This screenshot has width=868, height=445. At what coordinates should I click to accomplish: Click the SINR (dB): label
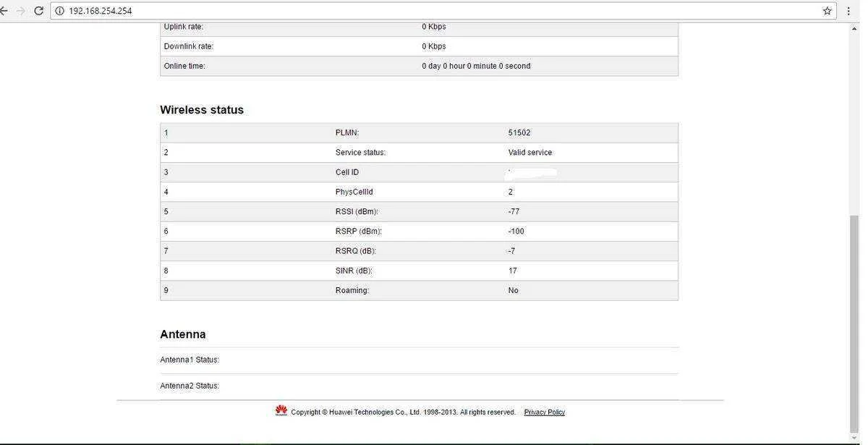tap(354, 271)
